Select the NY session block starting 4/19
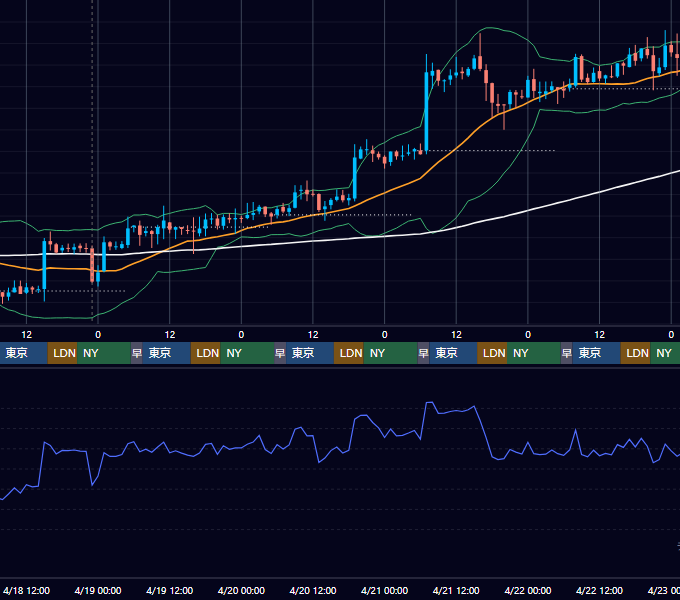Screen dimensions: 680x600 247,353
